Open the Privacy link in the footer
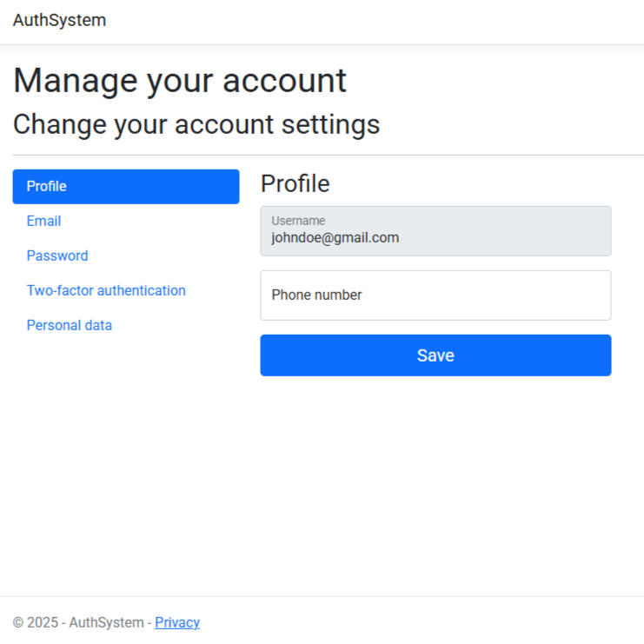 [177, 622]
